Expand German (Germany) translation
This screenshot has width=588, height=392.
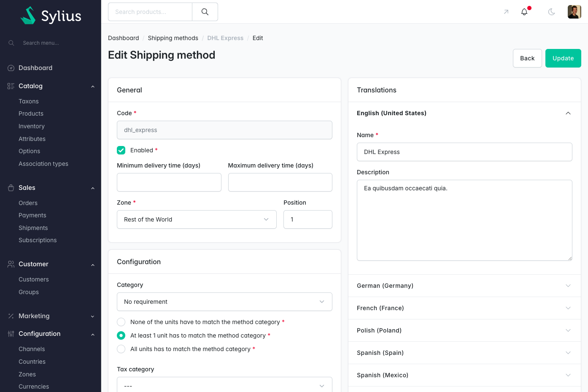[464, 286]
